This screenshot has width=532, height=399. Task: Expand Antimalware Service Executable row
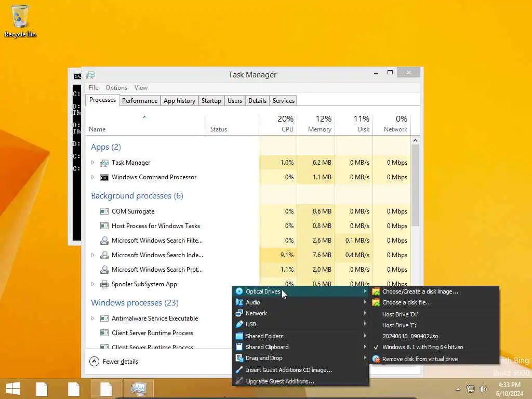click(x=92, y=318)
